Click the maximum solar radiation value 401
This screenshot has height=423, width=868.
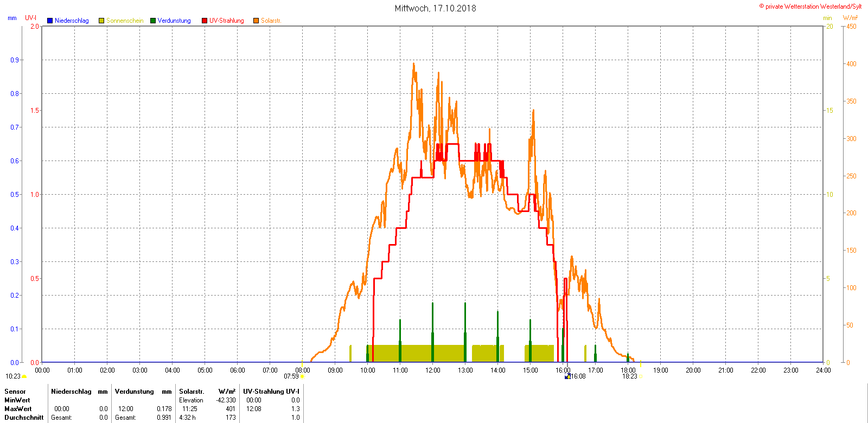click(231, 409)
